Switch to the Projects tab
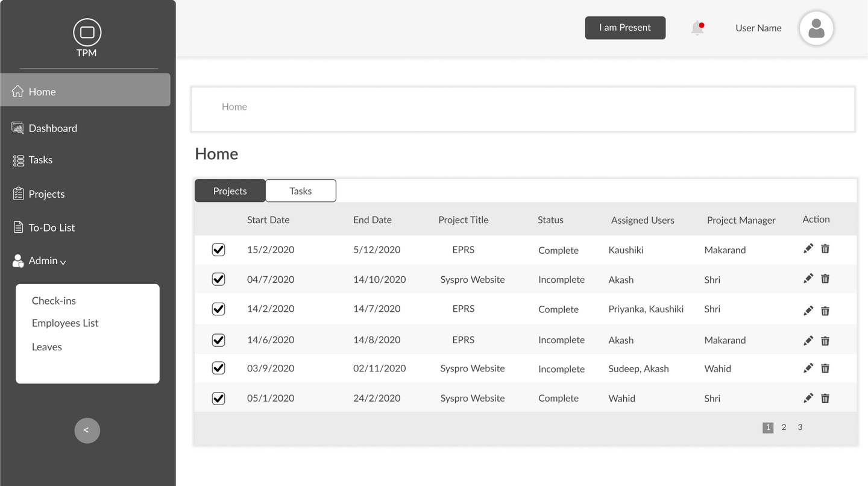This screenshot has height=486, width=868. tap(230, 191)
